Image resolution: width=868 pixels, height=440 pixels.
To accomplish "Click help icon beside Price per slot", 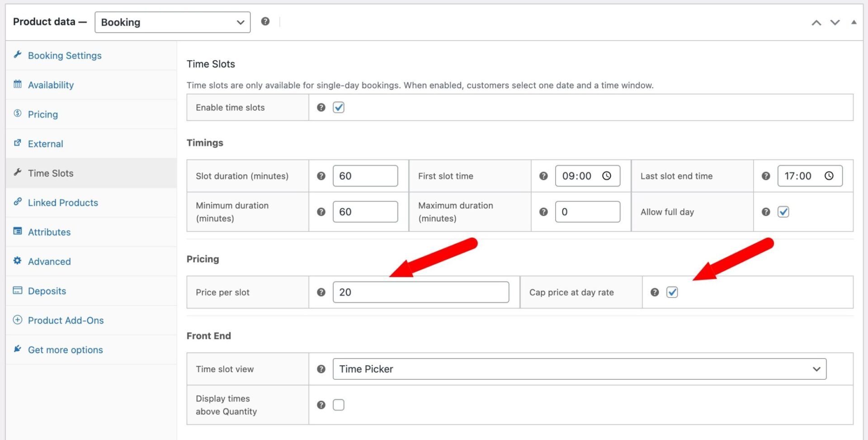I will (x=321, y=292).
